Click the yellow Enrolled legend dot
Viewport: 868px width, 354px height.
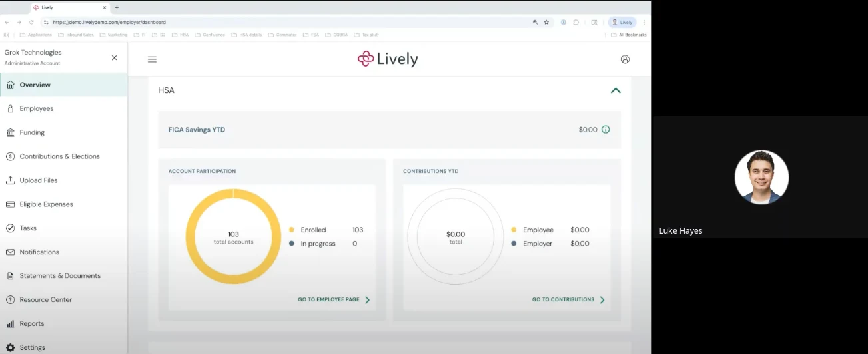click(x=292, y=230)
